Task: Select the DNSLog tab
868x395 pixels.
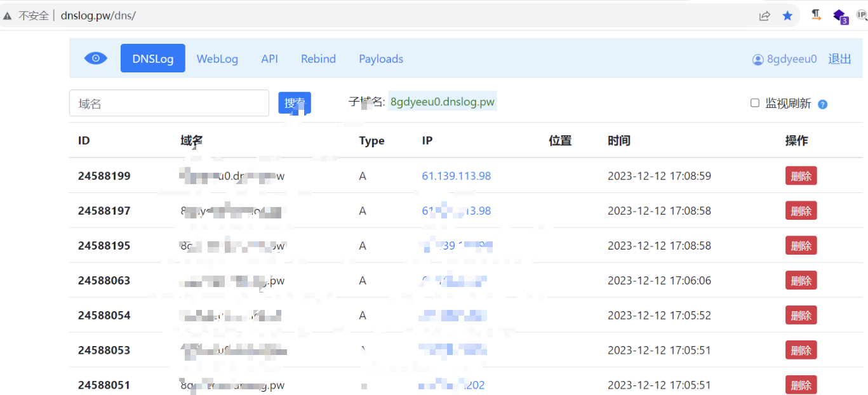Action: [152, 58]
